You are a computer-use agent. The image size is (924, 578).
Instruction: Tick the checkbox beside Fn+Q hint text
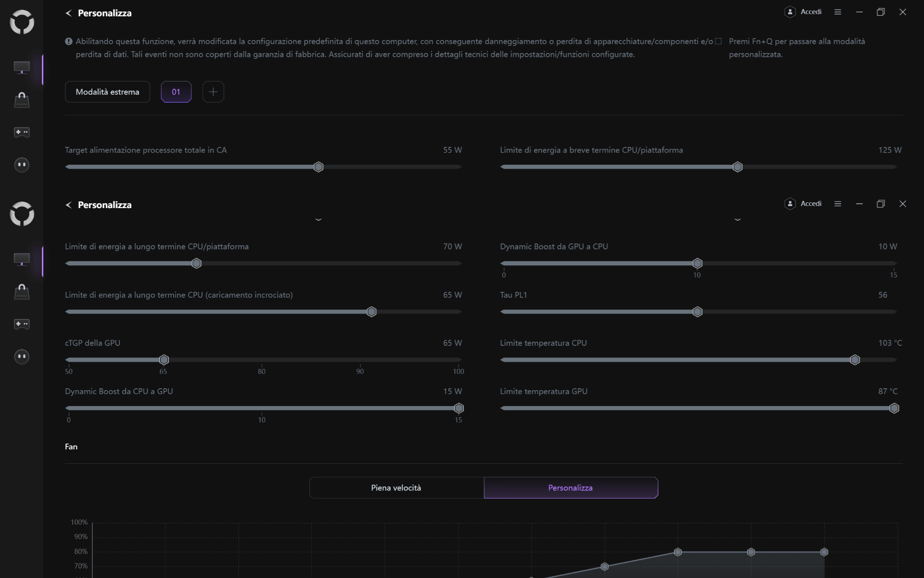pos(718,41)
